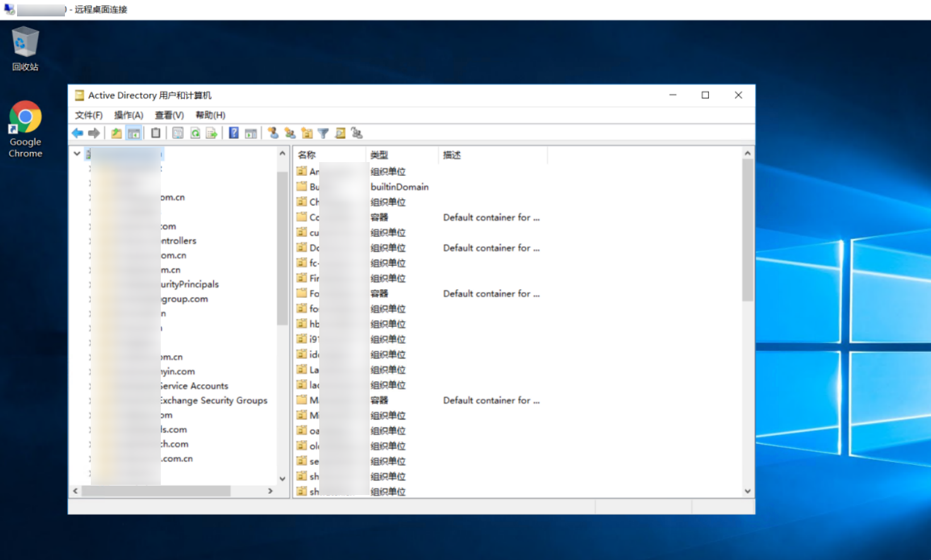The width and height of the screenshot is (931, 560).
Task: Open Properties via the toolbar icon
Action: (178, 133)
